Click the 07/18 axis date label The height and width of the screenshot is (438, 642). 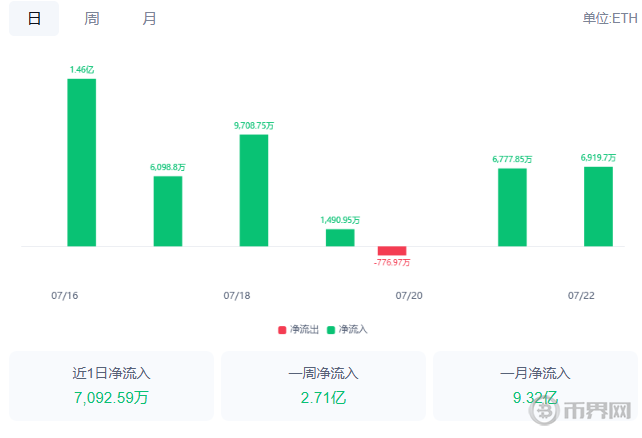(237, 296)
